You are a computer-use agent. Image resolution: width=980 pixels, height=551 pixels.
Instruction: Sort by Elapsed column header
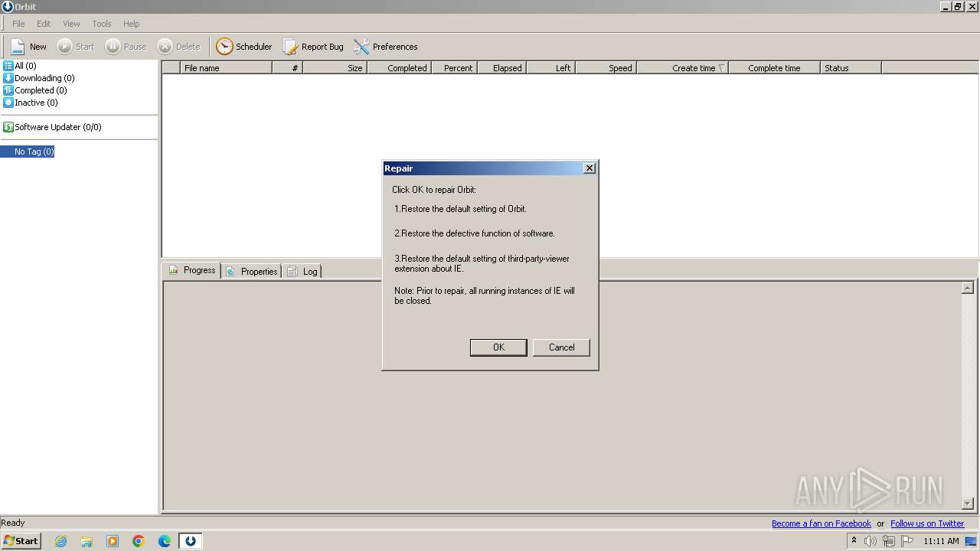tap(502, 68)
